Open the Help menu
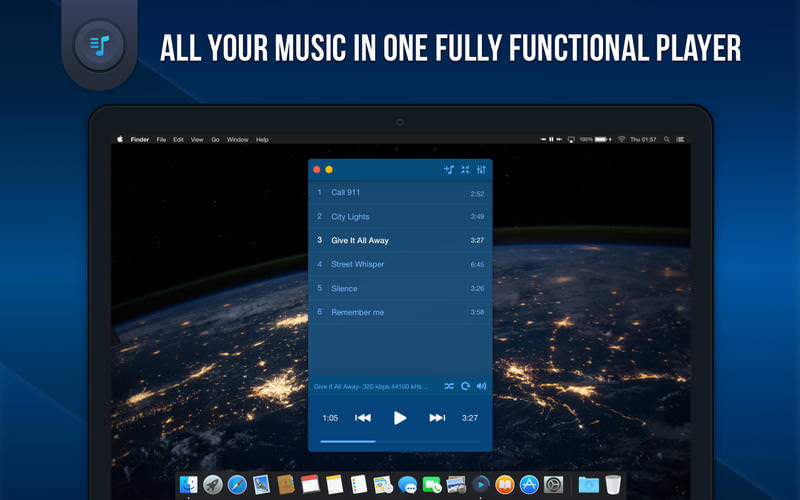This screenshot has height=500, width=800. pos(262,139)
